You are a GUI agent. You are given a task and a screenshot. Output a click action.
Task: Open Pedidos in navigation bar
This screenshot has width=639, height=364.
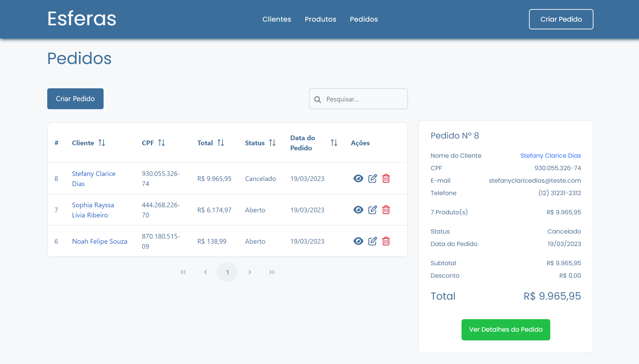(364, 19)
